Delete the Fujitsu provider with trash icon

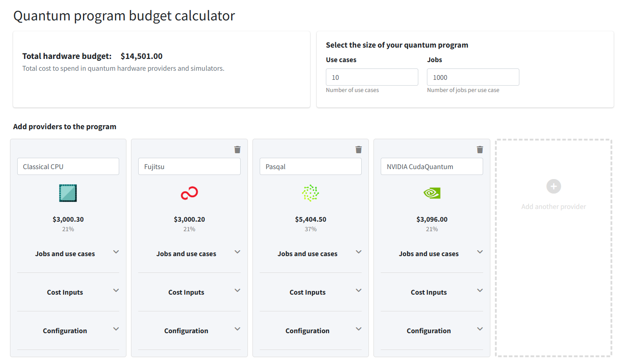click(x=237, y=150)
